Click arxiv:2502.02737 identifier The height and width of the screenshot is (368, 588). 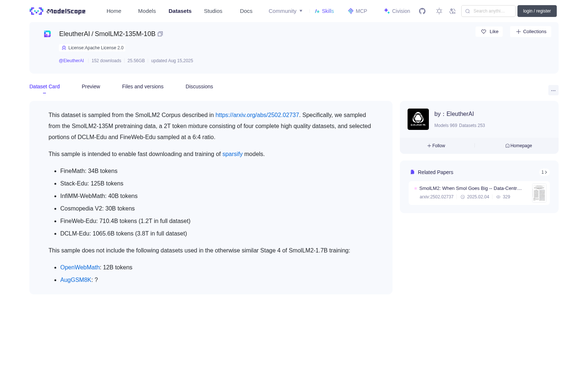[x=437, y=197]
